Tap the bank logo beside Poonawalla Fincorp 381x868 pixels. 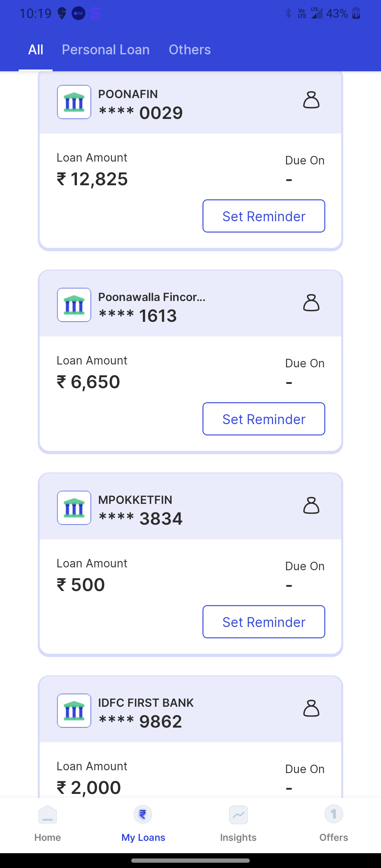pos(74,305)
